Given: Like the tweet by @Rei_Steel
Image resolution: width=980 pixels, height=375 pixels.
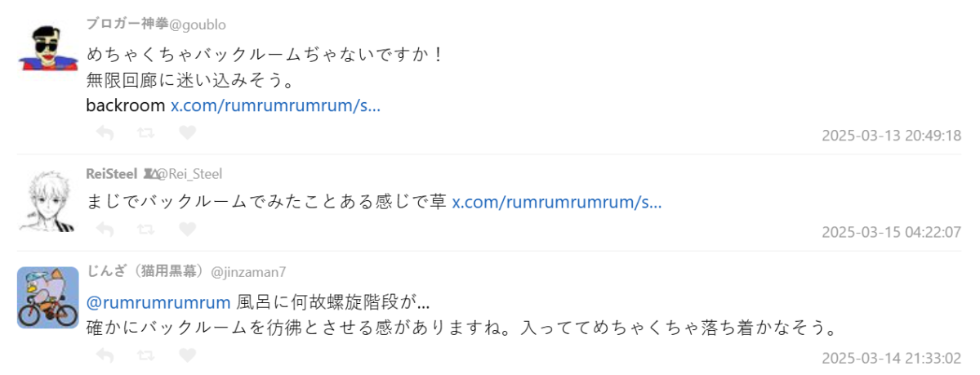Looking at the screenshot, I should pyautogui.click(x=187, y=230).
